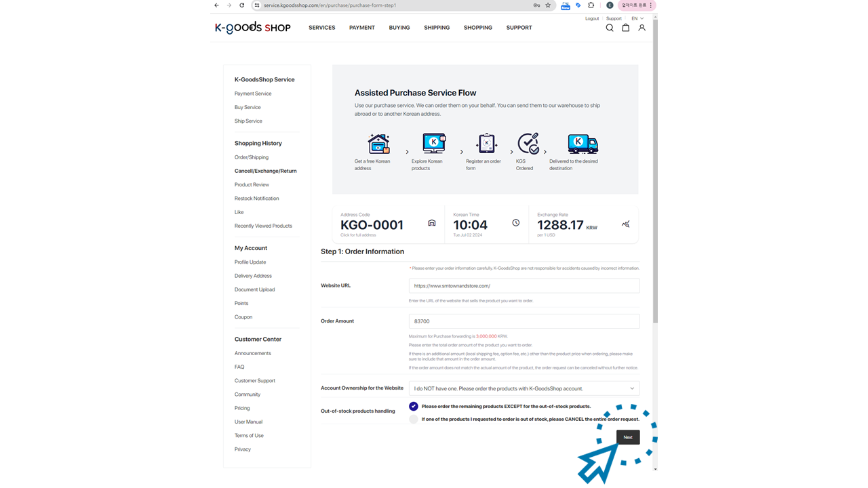Click the search magnifier icon in header
Image resolution: width=868 pixels, height=488 pixels.
click(609, 28)
